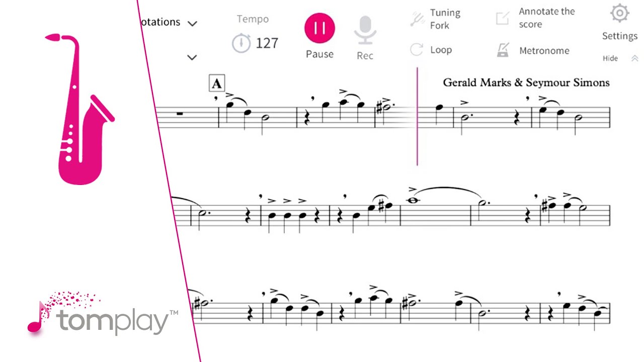
Task: Expand the Annotations dropdown chevron
Action: [x=192, y=23]
